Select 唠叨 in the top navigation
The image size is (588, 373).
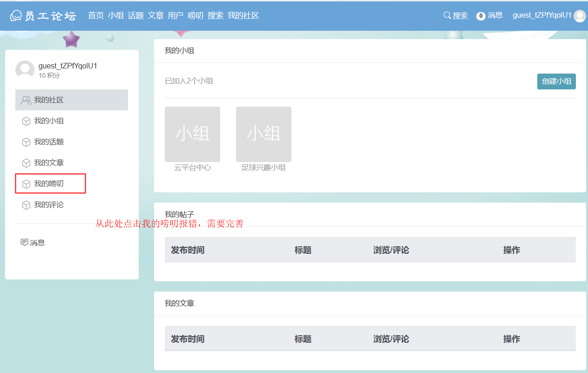click(x=196, y=15)
